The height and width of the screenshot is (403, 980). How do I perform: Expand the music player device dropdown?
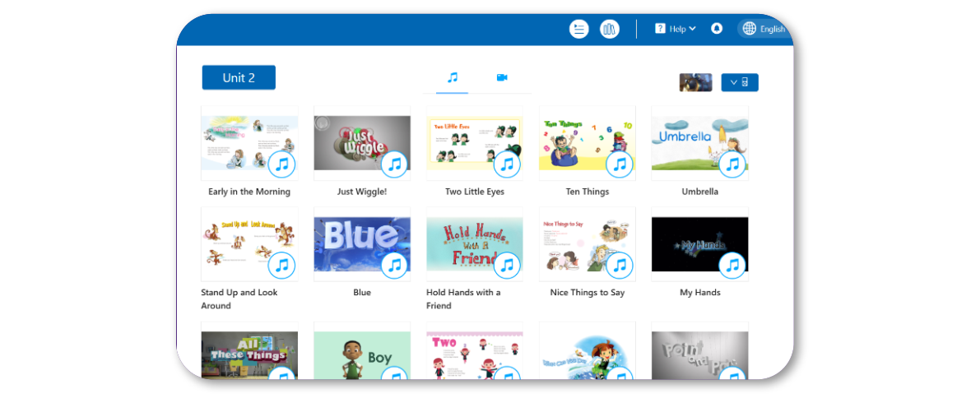pos(739,82)
